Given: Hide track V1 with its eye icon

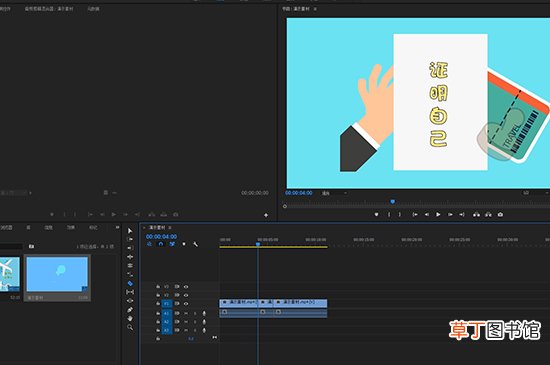Looking at the screenshot, I should (186, 304).
